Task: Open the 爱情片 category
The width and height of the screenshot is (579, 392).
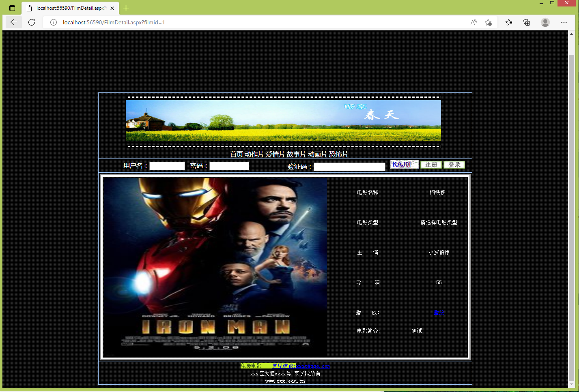Action: 275,154
